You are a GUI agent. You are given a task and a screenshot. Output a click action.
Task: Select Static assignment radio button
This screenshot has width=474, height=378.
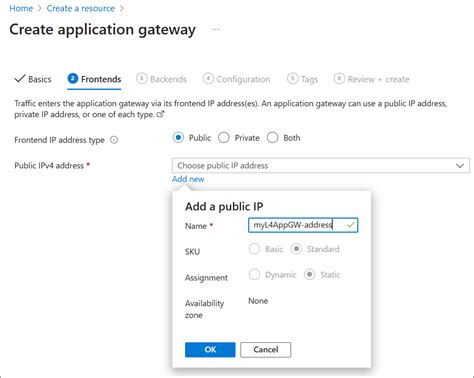click(x=310, y=275)
